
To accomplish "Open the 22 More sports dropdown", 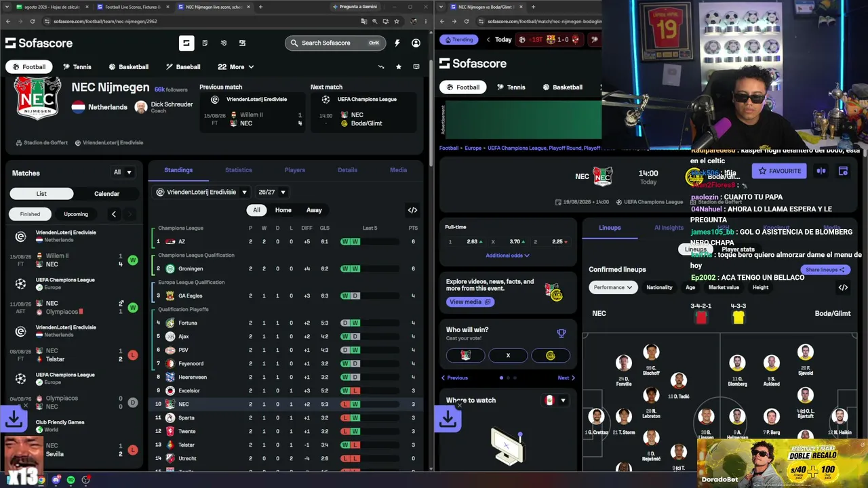I will (235, 67).
